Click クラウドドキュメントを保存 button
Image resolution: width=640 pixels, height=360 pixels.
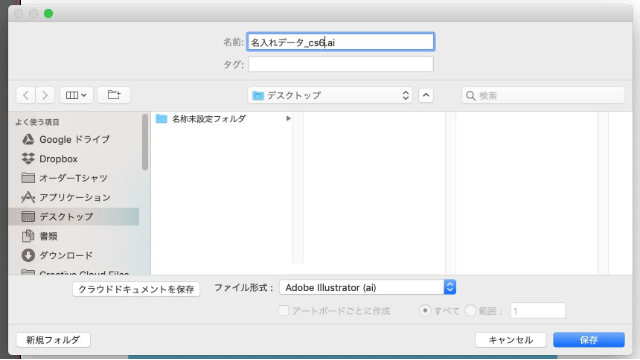pyautogui.click(x=136, y=289)
